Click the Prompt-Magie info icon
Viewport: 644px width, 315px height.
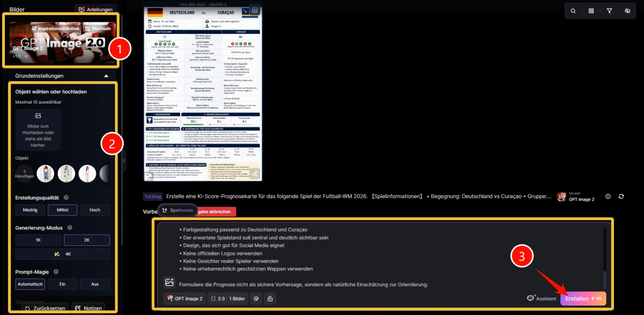[x=56, y=272]
